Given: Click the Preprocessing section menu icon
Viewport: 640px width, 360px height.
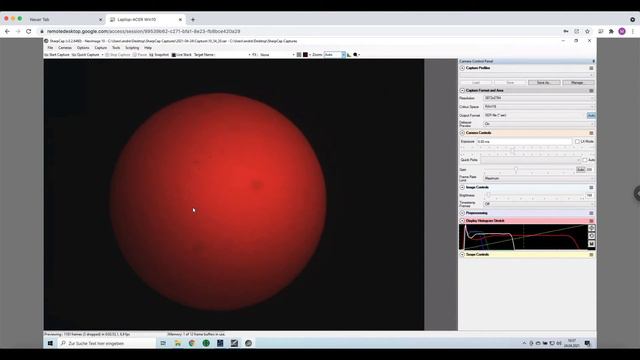Looking at the screenshot, I should pyautogui.click(x=591, y=213).
